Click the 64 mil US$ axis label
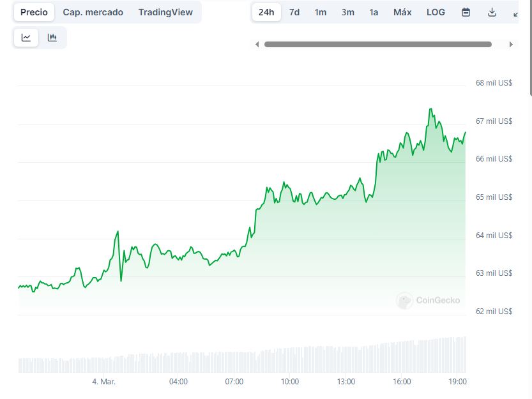 pos(494,236)
